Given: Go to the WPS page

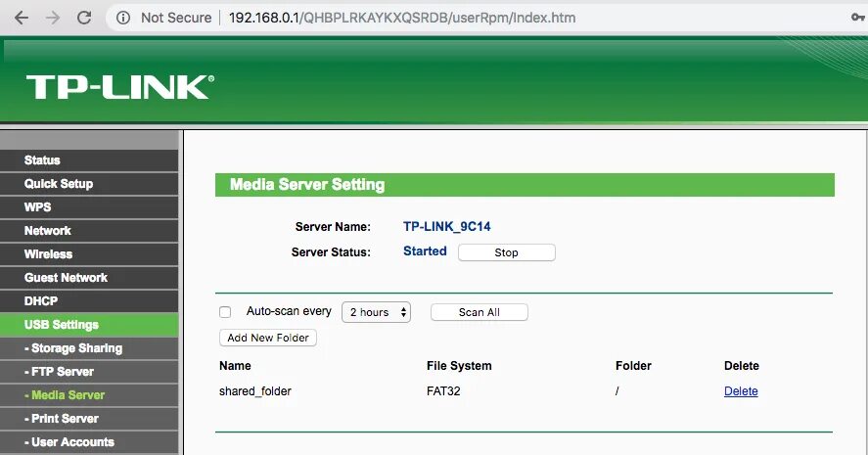Looking at the screenshot, I should (x=89, y=207).
